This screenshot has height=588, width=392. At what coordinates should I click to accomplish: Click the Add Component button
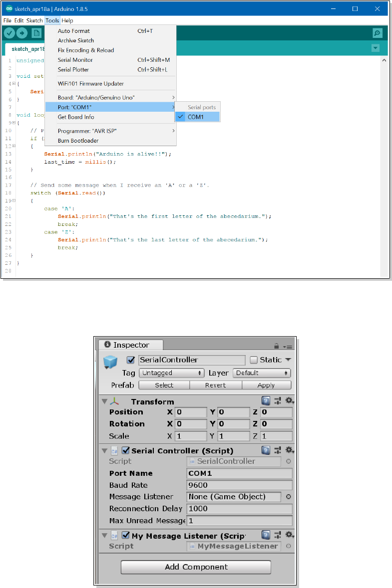click(x=196, y=567)
